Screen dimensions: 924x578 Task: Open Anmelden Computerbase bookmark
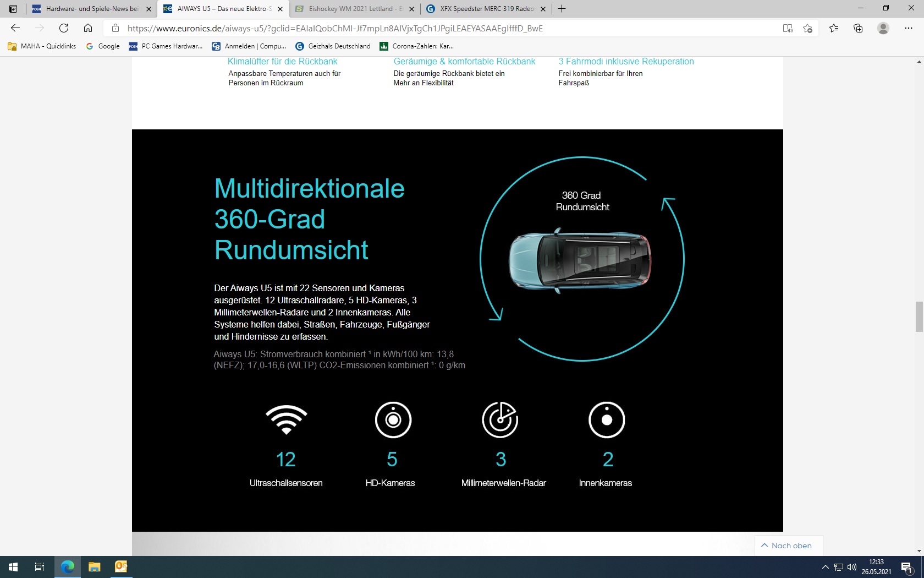tap(249, 46)
